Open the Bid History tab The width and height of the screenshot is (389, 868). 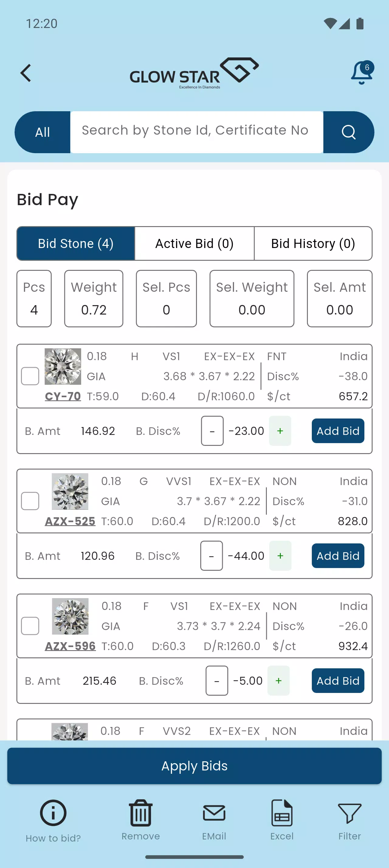(x=313, y=243)
